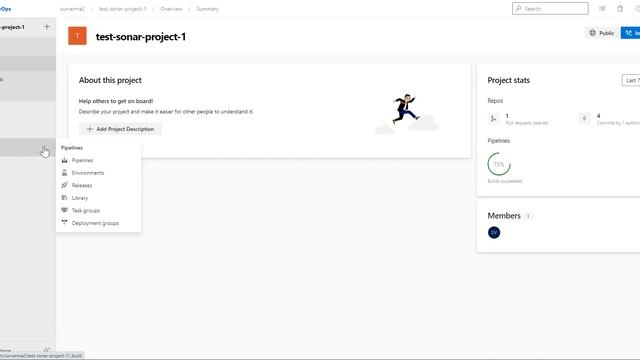The width and height of the screenshot is (640, 360).
Task: Click the 75% builds succeeded ring
Action: tap(499, 164)
